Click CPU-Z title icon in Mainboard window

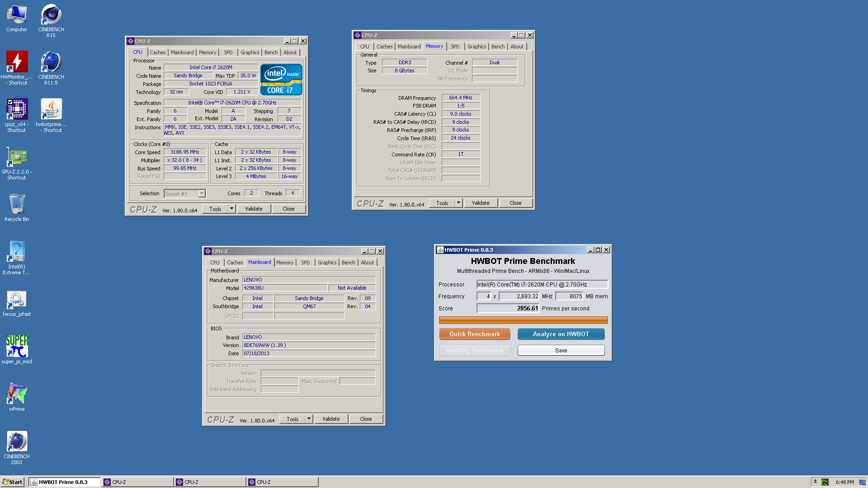tap(208, 251)
